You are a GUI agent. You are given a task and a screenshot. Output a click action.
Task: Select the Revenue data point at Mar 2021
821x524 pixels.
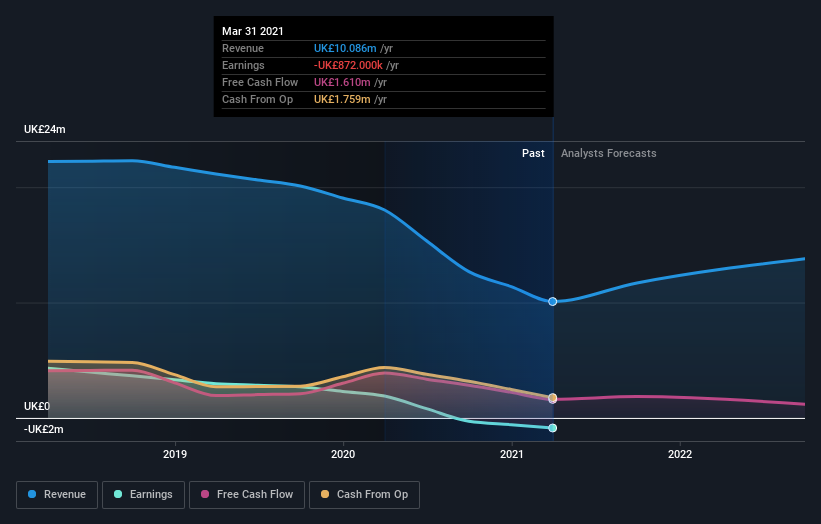point(552,302)
